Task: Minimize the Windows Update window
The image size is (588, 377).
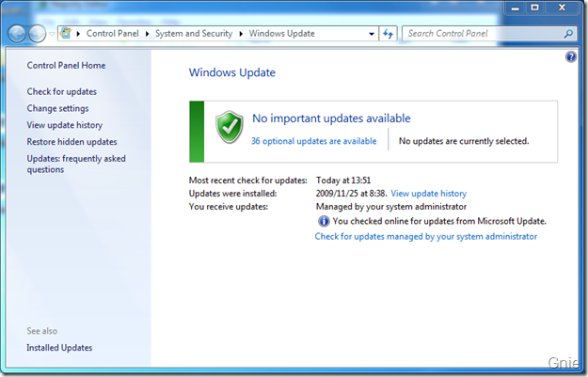Action: coord(516,8)
